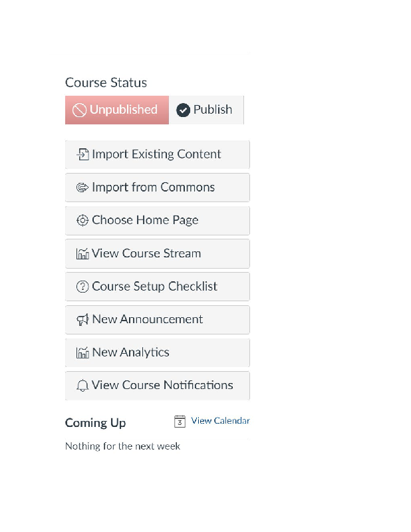Screen dimensions: 411x532
Task: Click the import document arrow icon
Action: click(82, 154)
